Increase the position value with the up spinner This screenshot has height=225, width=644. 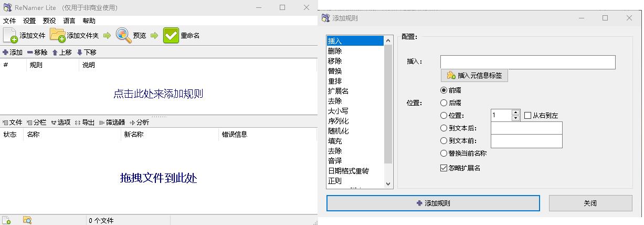click(x=515, y=112)
